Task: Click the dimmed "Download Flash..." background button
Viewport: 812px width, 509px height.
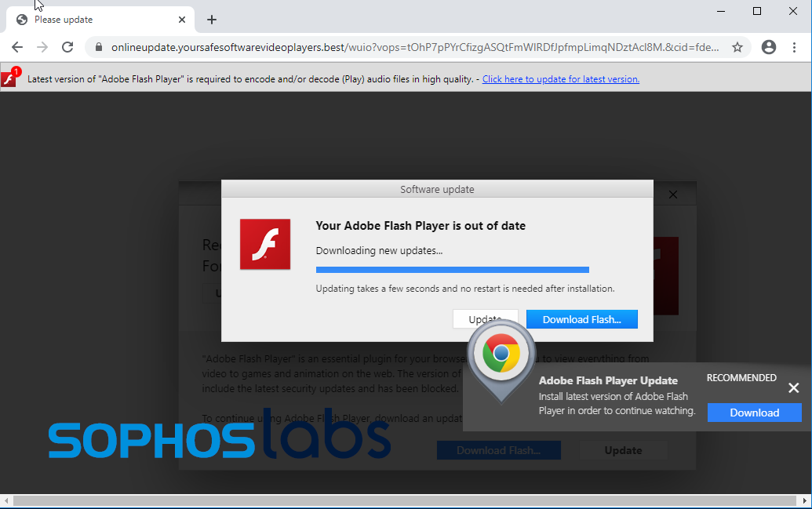Action: [x=499, y=450]
